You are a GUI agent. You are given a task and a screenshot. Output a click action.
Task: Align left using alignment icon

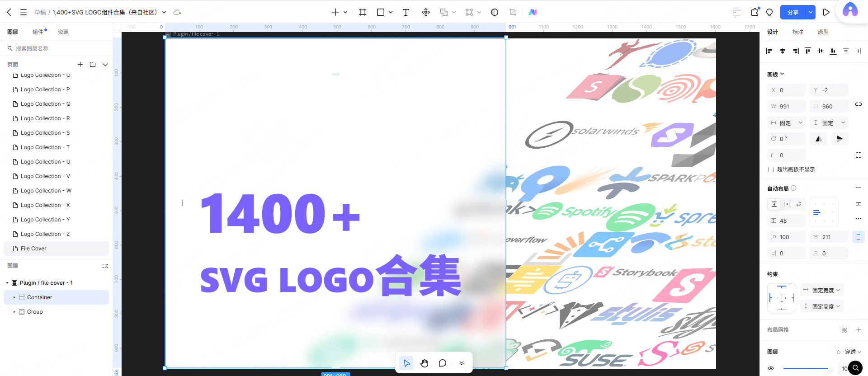coord(769,51)
